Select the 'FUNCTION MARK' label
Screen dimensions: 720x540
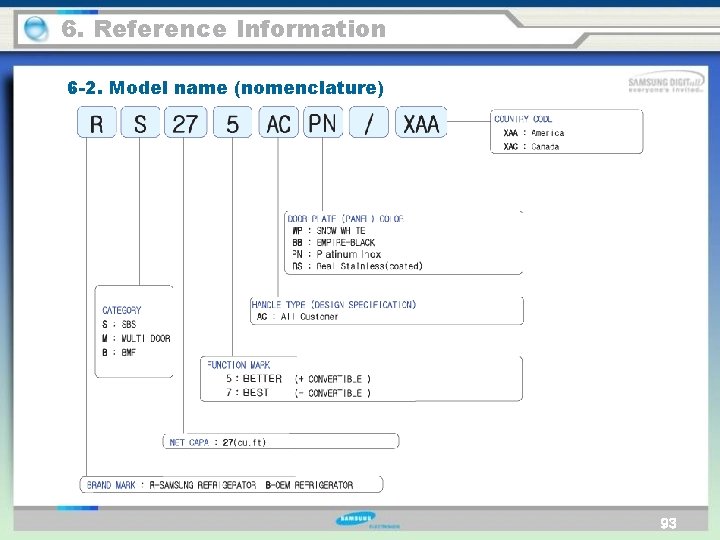pyautogui.click(x=239, y=365)
